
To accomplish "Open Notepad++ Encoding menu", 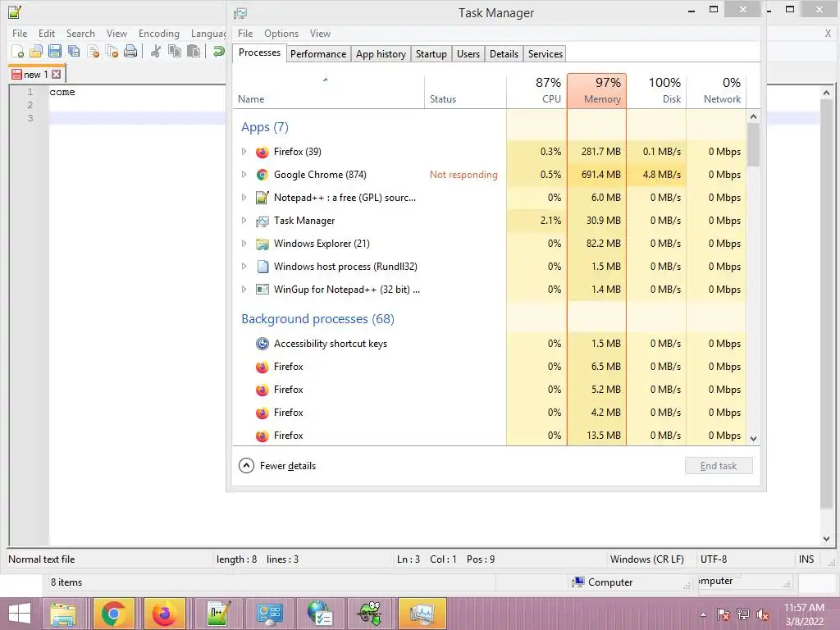I will pyautogui.click(x=159, y=34).
